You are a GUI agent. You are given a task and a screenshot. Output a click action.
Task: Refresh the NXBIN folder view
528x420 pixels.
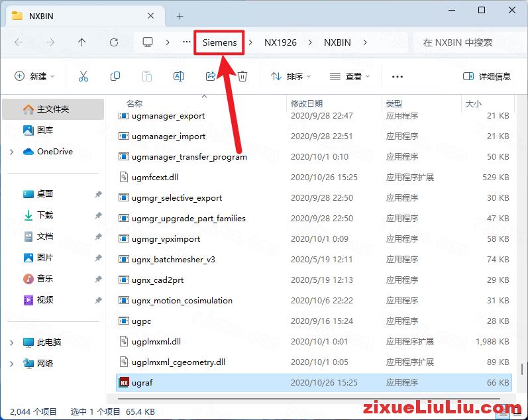tap(114, 42)
